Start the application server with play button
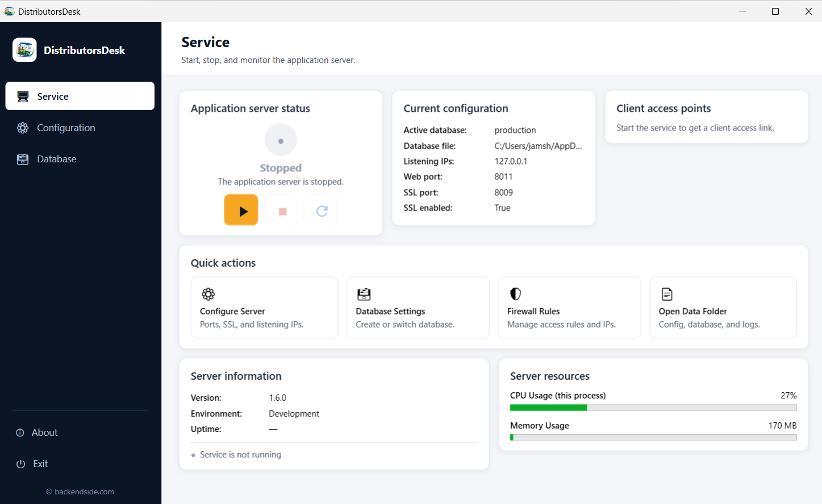The image size is (822, 504). tap(241, 210)
